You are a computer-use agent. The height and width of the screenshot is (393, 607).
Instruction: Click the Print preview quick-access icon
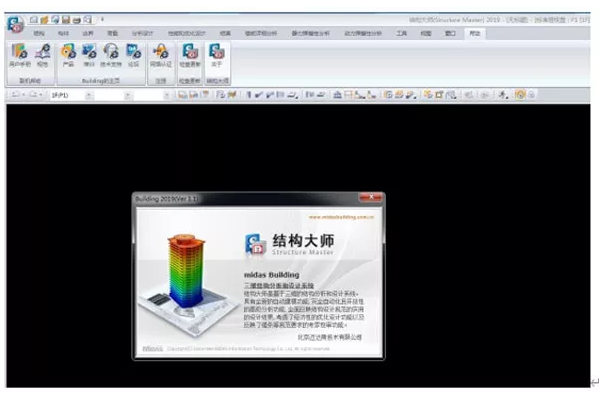point(88,19)
